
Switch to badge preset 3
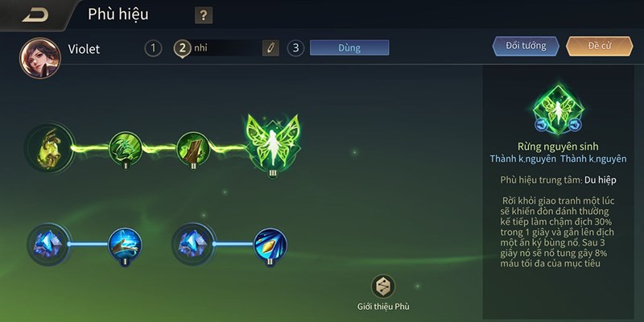coord(295,48)
